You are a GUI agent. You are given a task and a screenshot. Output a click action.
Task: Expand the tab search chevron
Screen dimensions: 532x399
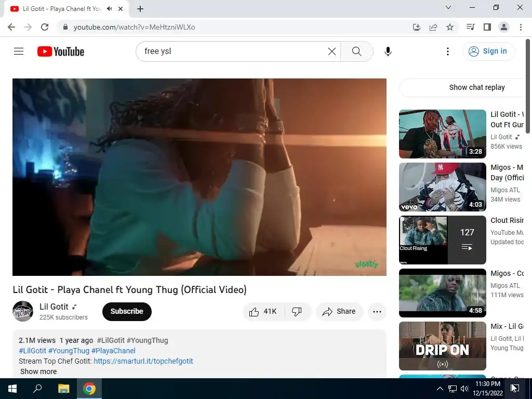point(448,7)
